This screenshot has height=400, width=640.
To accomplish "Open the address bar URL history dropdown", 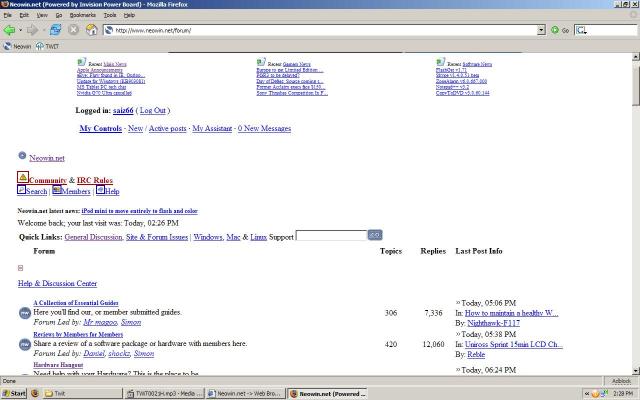I will tap(541, 30).
